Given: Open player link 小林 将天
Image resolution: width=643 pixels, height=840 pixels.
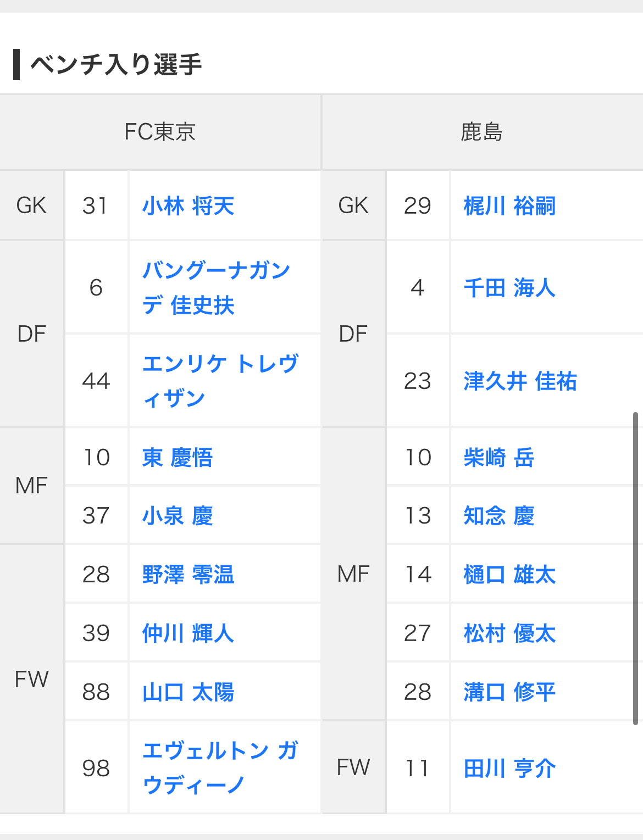Looking at the screenshot, I should coord(188,206).
